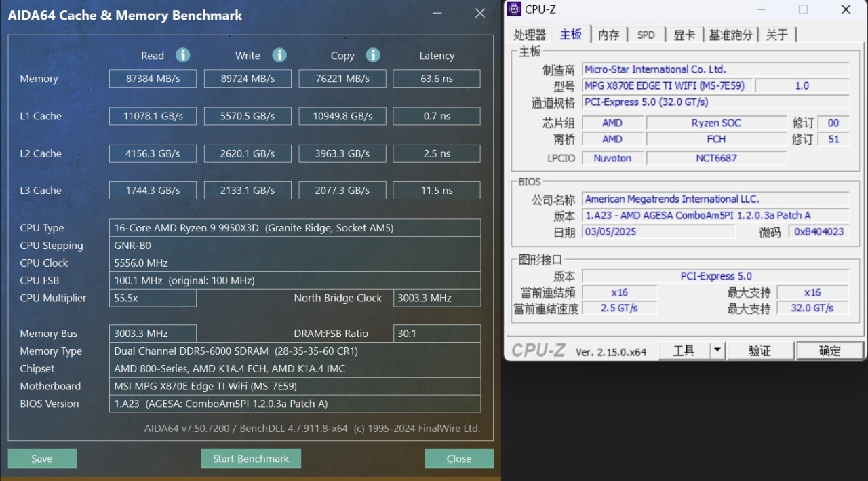Click CPU FSB value 100.1 MHz
Image resolution: width=868 pixels, height=481 pixels.
pyautogui.click(x=295, y=280)
